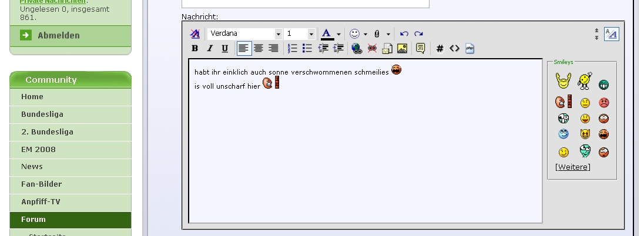Image resolution: width=644 pixels, height=236 pixels.
Task: Click the Weitere smileys link
Action: (572, 167)
